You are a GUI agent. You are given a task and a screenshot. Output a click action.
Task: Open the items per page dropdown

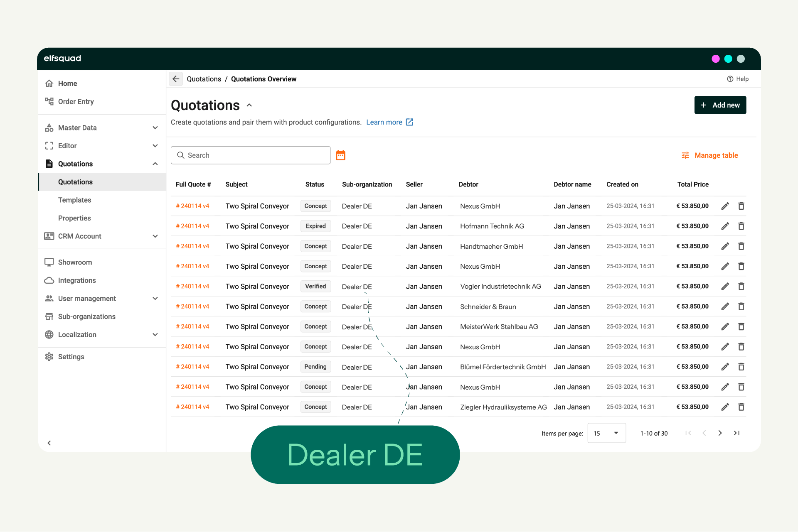(606, 433)
